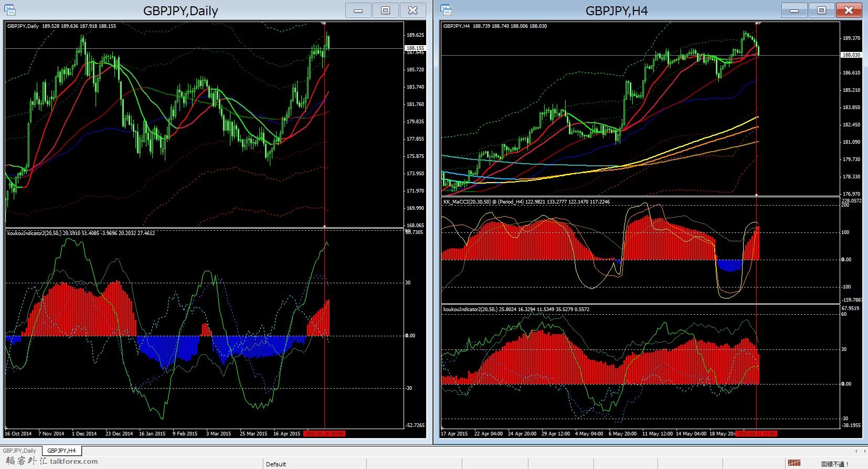The width and height of the screenshot is (868, 469).
Task: Click the 4 May 04:00 date label
Action: point(589,434)
